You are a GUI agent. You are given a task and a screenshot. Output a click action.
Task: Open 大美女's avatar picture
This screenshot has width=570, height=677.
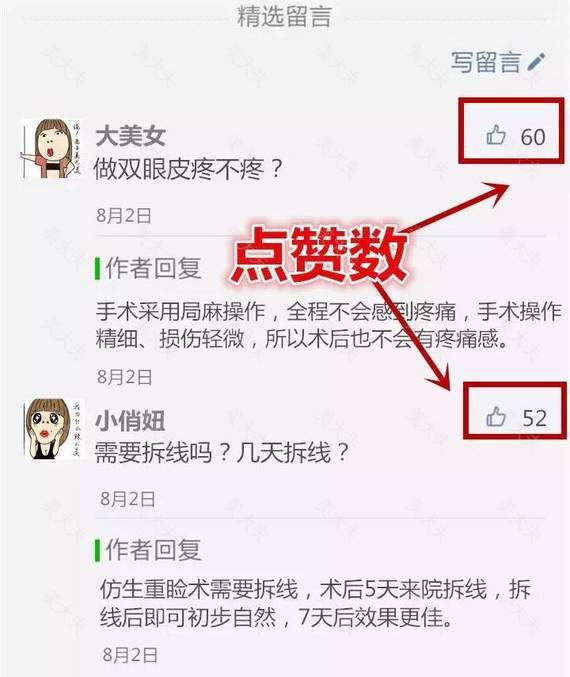click(51, 149)
